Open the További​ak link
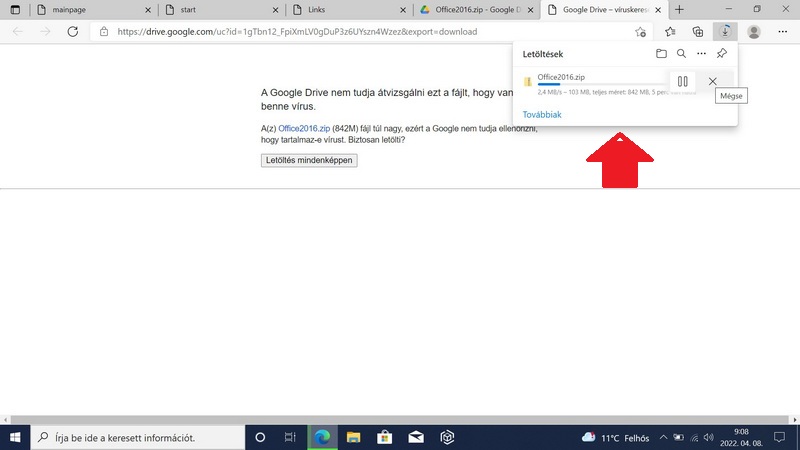 coord(542,115)
